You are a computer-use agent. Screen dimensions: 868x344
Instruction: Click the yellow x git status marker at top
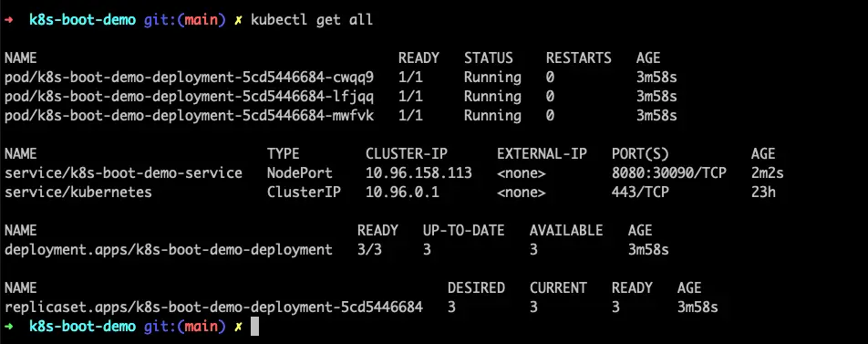pyautogui.click(x=238, y=20)
